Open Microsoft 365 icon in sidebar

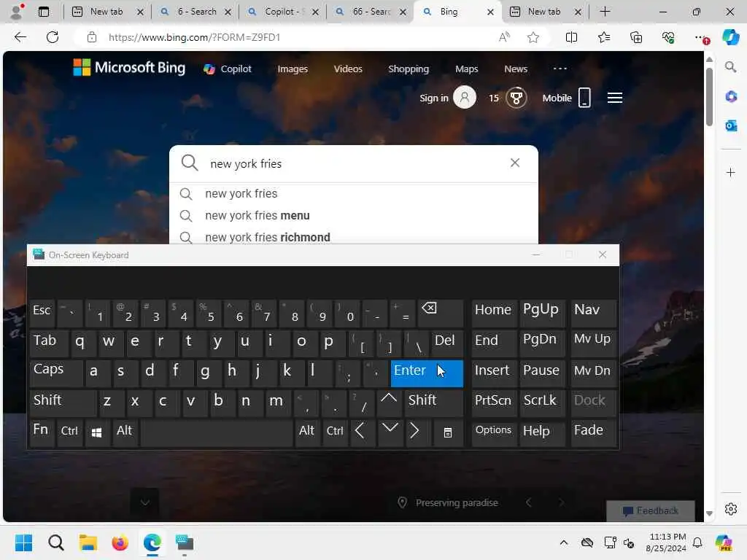pyautogui.click(x=731, y=97)
